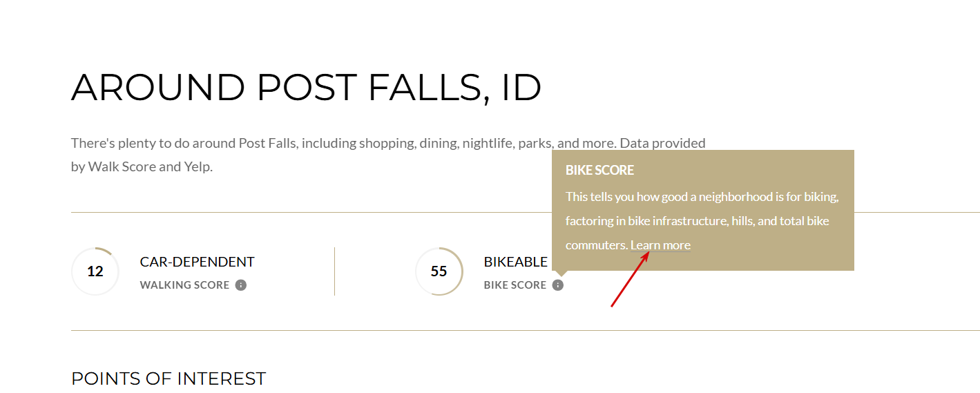Click the red arrow annotation

[x=630, y=279]
